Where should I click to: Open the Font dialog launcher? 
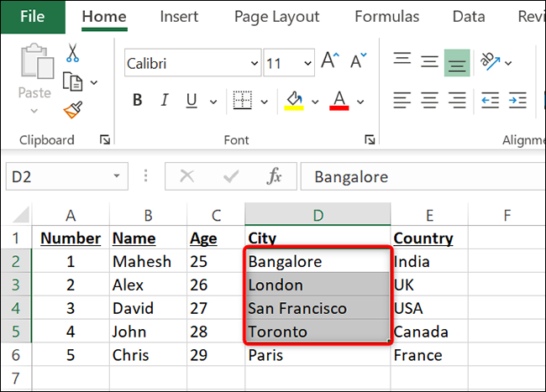click(370, 139)
